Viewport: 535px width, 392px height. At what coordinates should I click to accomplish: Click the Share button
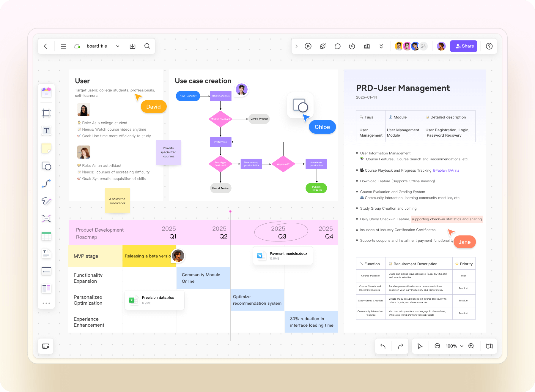(x=463, y=46)
